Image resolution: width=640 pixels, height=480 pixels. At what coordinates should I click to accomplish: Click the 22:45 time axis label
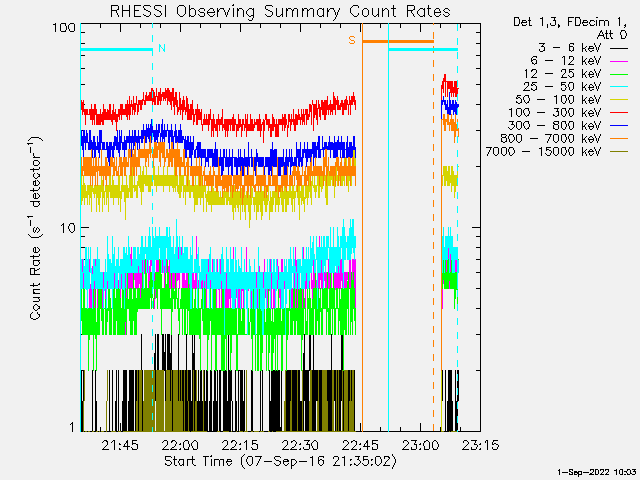pyautogui.click(x=360, y=445)
